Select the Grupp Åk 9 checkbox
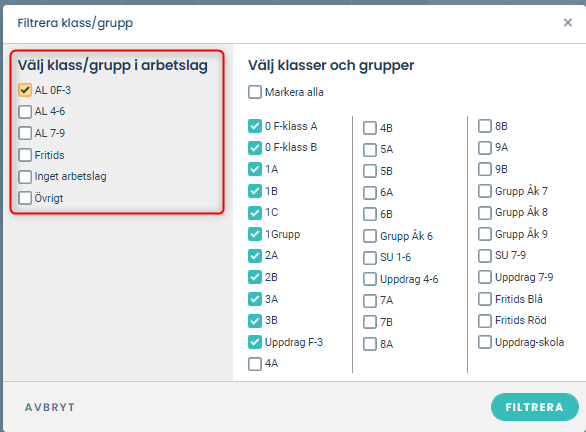Viewport: 586px width, 432px height. [485, 234]
